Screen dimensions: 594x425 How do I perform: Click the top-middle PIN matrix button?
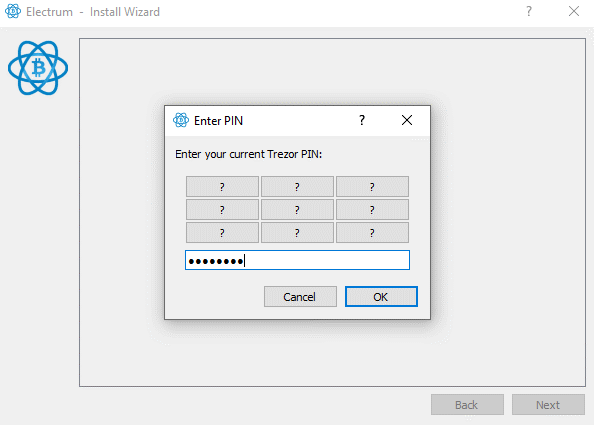(x=297, y=186)
